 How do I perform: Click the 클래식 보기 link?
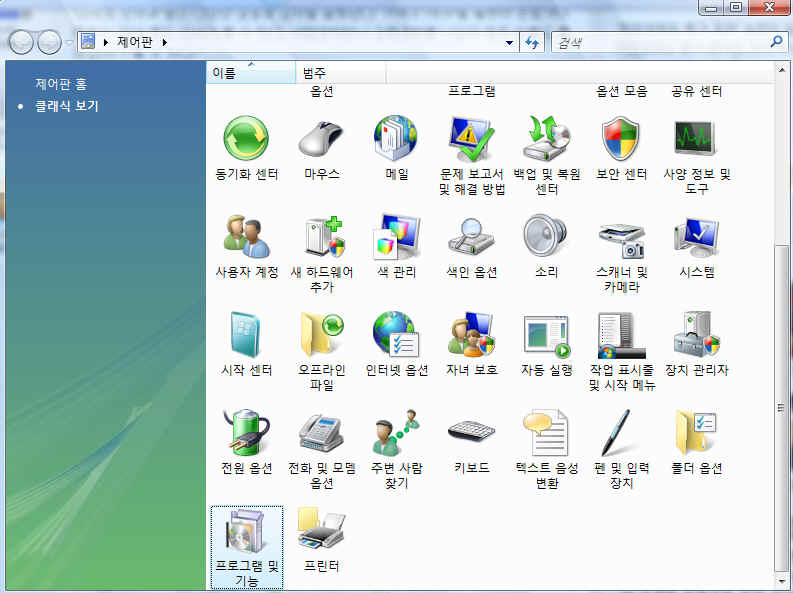coord(66,106)
